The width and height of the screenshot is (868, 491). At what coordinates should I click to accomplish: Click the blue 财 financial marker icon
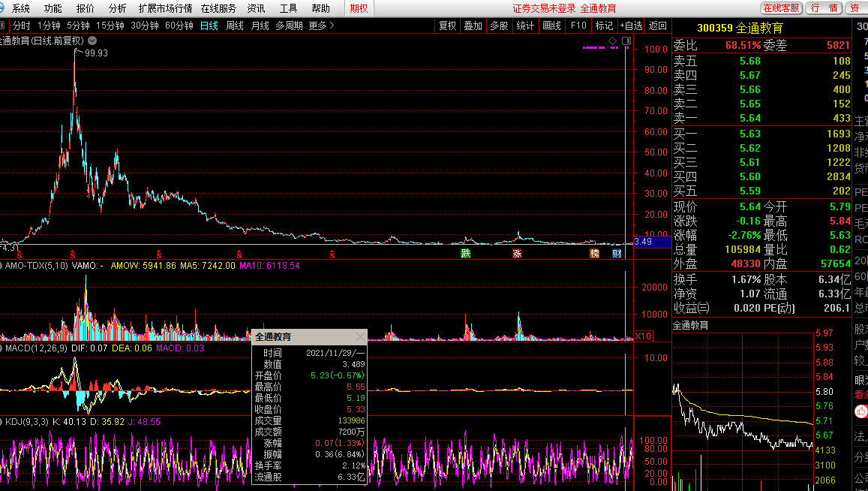pos(617,253)
